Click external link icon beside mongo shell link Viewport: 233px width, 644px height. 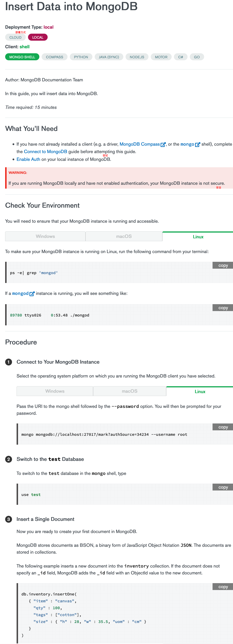198,144
